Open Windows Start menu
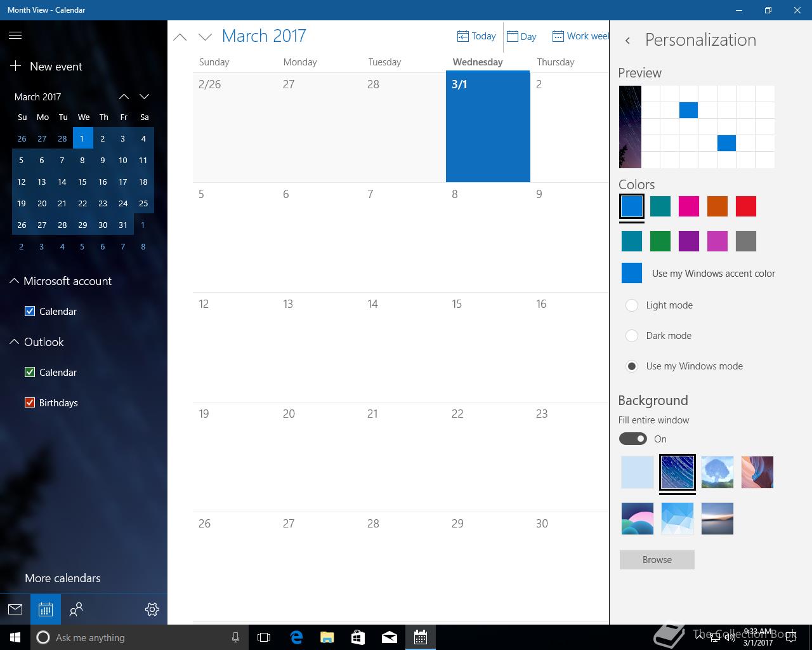 pyautogui.click(x=15, y=637)
